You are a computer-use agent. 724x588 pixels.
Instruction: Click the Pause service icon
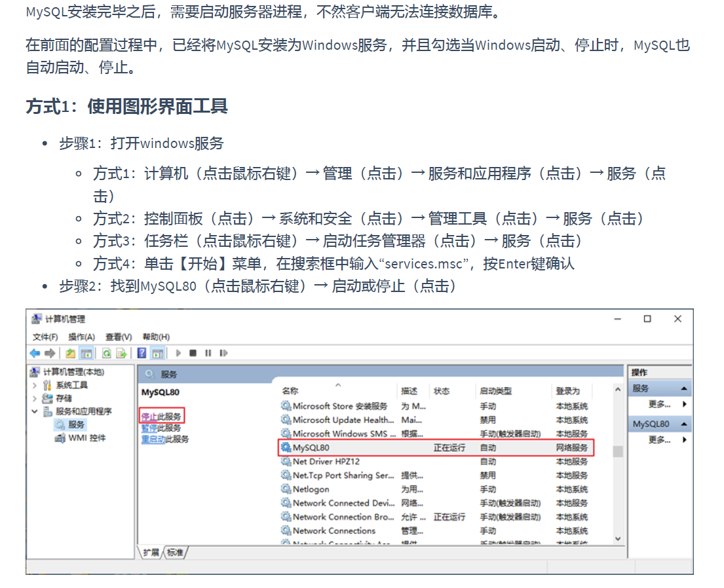click(x=208, y=353)
